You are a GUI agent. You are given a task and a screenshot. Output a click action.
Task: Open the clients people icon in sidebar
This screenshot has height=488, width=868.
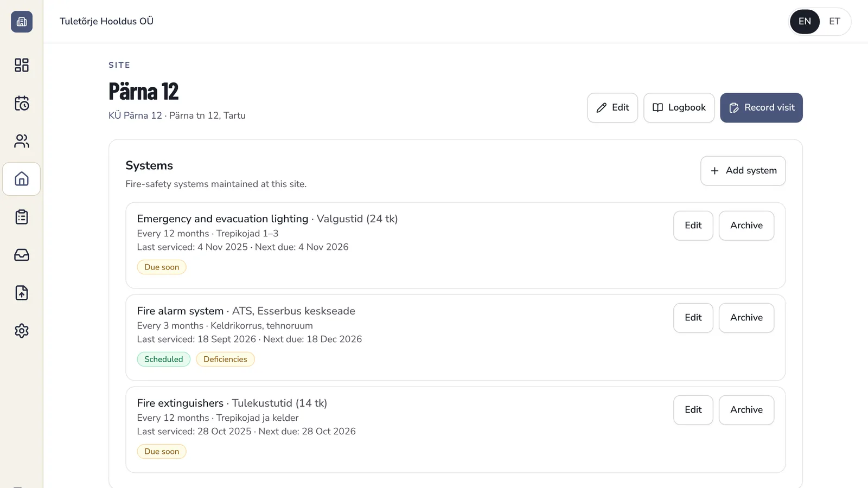tap(22, 141)
